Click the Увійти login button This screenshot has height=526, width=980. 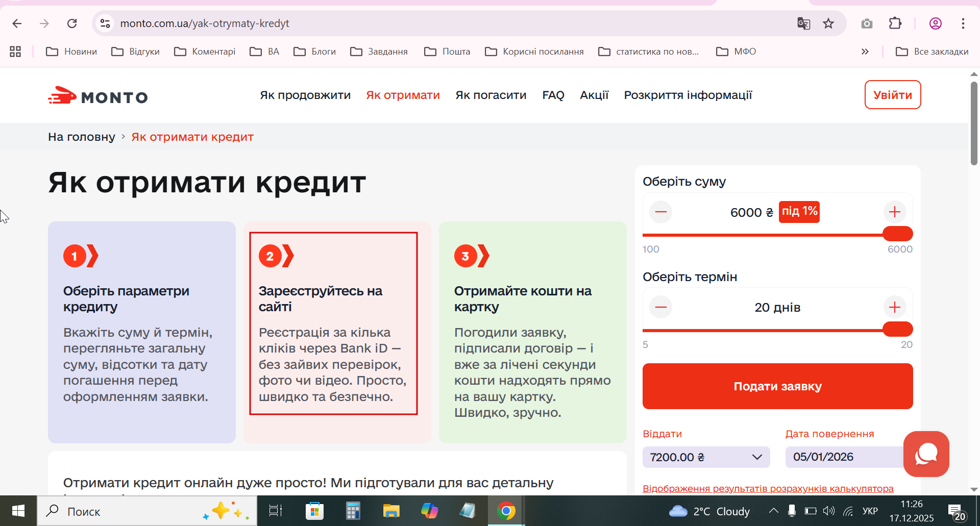[893, 95]
